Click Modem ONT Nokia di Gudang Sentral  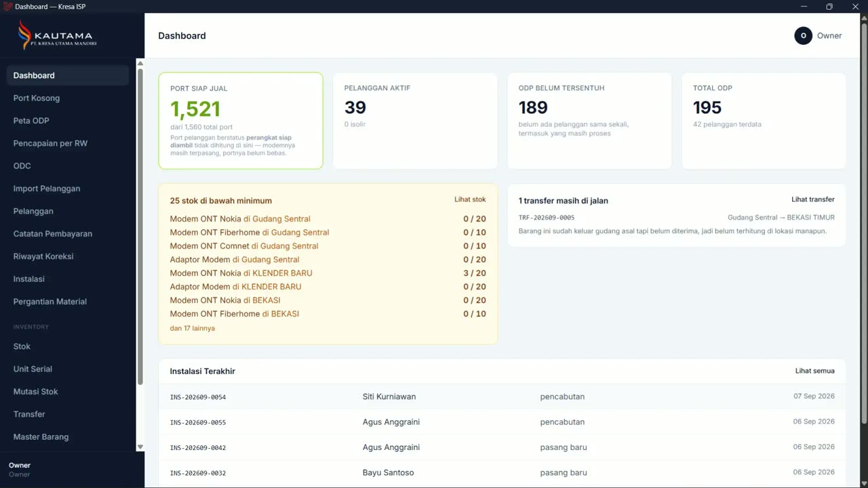coord(240,219)
